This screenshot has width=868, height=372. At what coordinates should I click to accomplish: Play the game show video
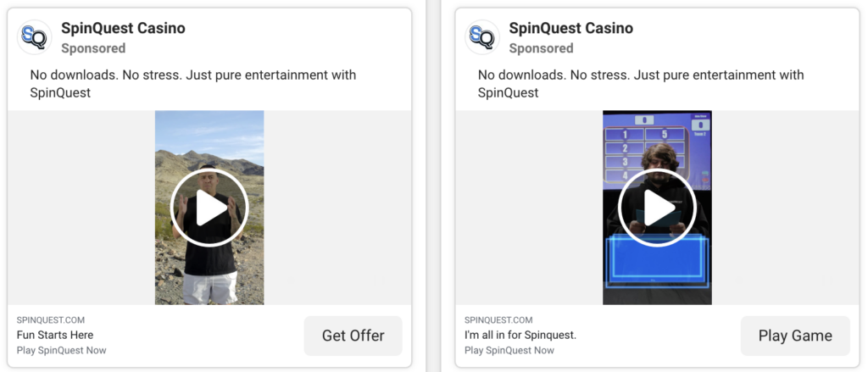(x=657, y=208)
